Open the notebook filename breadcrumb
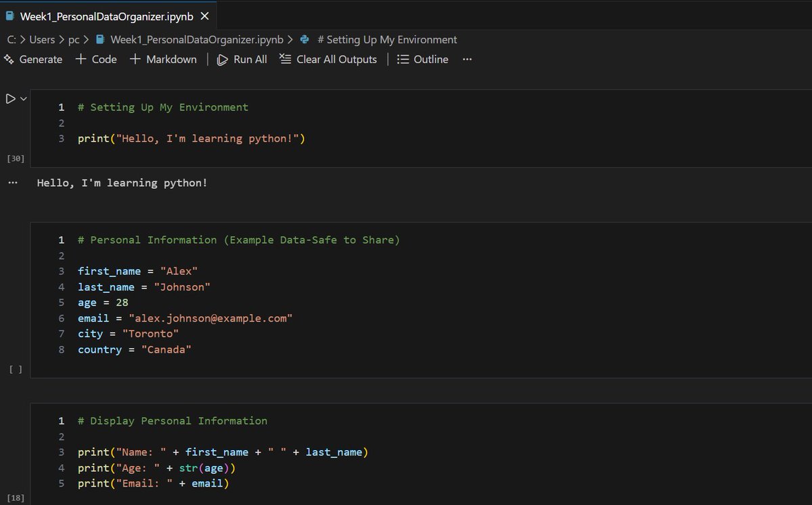The height and width of the screenshot is (505, 812). 197,40
